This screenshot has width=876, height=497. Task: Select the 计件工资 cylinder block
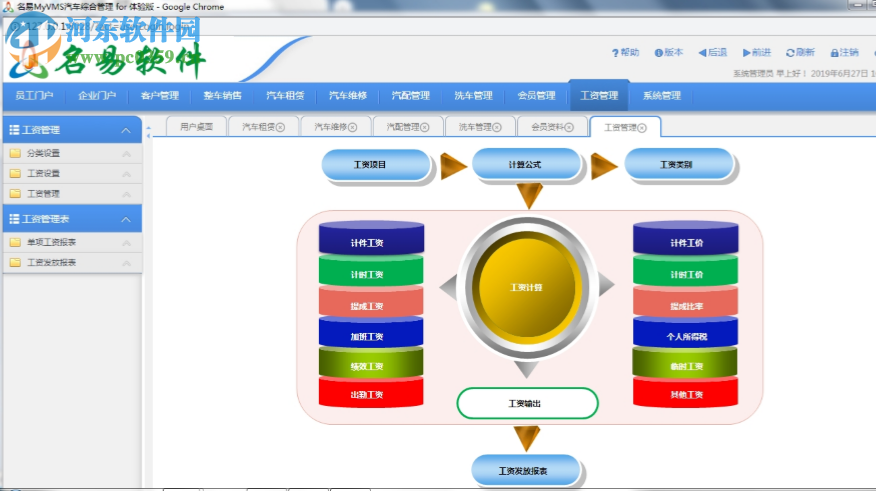point(371,239)
